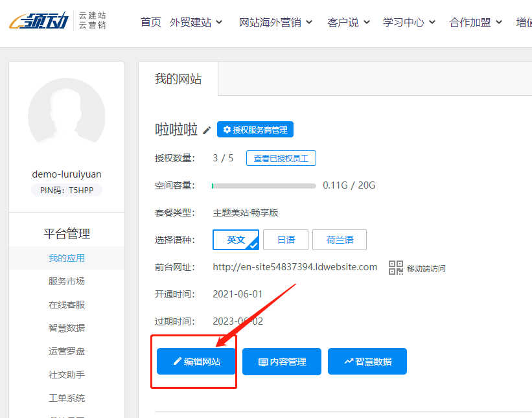View authorized staff via 查看已授权员工

pos(281,158)
